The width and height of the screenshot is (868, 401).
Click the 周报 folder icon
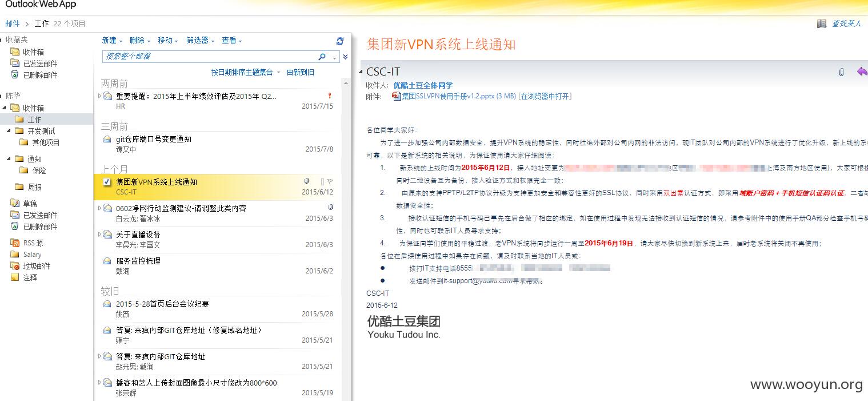pos(19,187)
